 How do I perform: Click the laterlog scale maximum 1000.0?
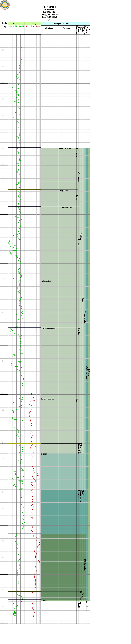point(38,26)
